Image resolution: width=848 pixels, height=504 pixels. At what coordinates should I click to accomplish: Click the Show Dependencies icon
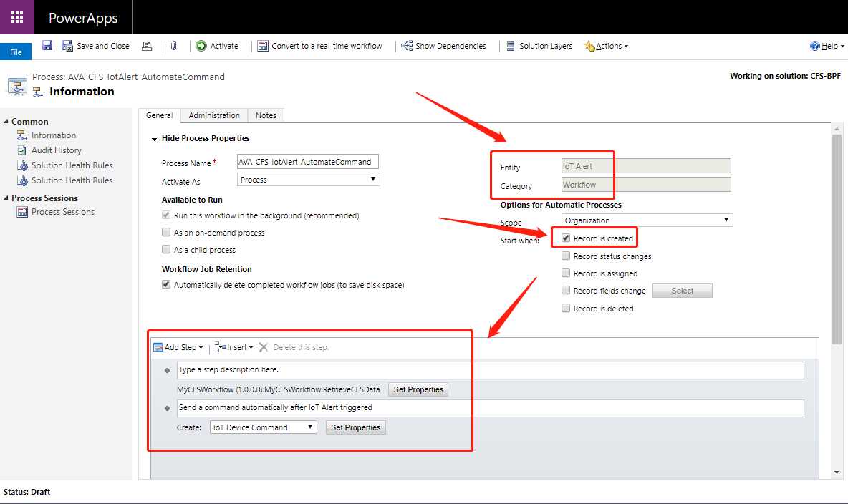pyautogui.click(x=407, y=46)
